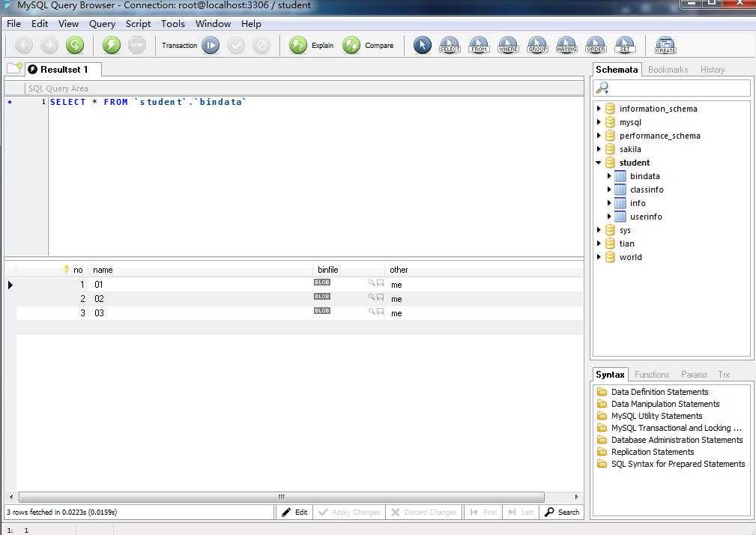This screenshot has height=535, width=756.
Task: Click the Go back arrow toolbar icon
Action: point(24,45)
